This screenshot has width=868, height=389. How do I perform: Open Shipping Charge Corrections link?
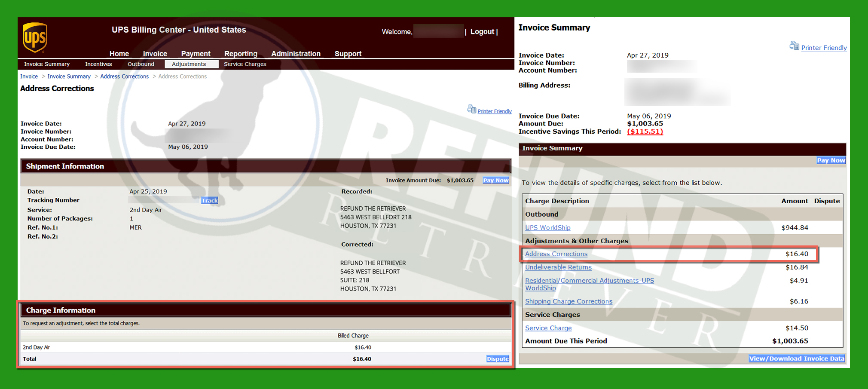tap(568, 301)
